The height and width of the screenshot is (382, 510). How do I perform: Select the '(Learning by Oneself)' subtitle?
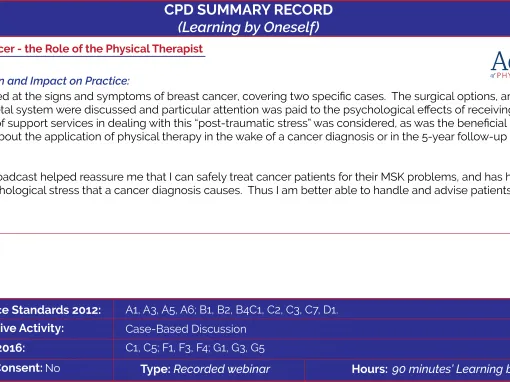pos(248,27)
